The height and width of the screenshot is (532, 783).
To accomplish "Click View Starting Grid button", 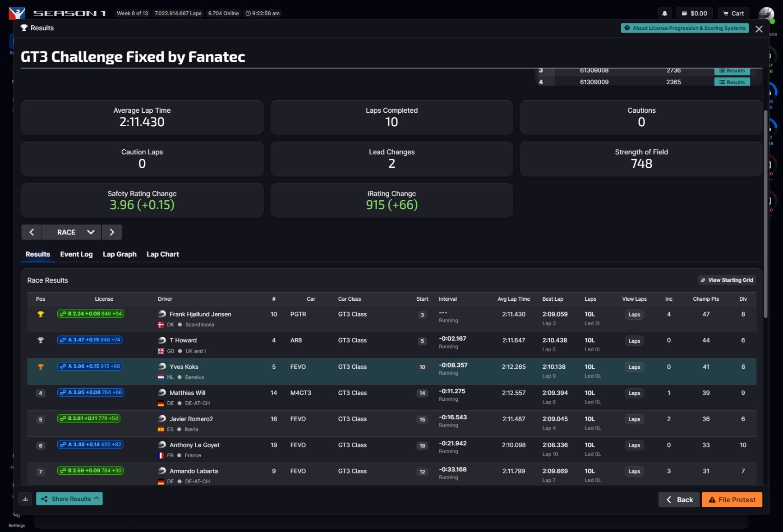I will click(727, 280).
